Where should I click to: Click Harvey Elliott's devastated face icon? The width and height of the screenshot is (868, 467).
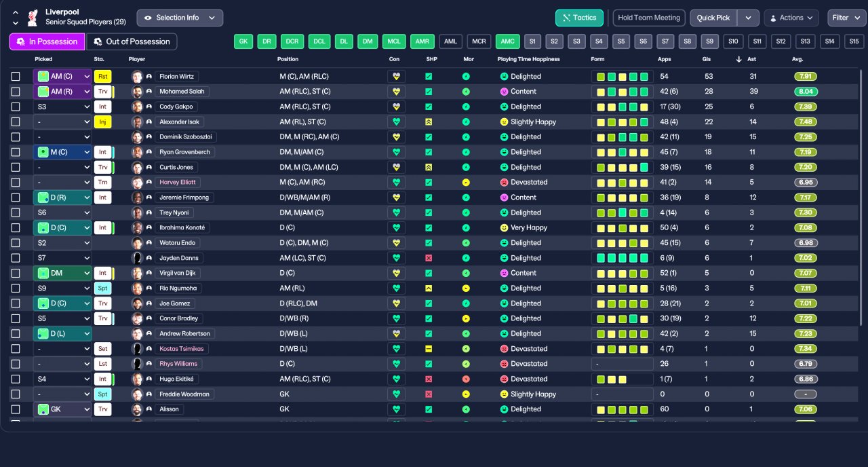point(504,182)
